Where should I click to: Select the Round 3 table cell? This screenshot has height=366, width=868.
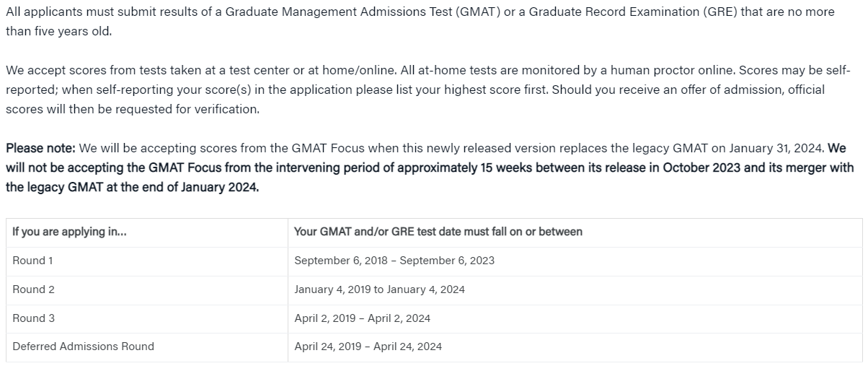point(146,318)
